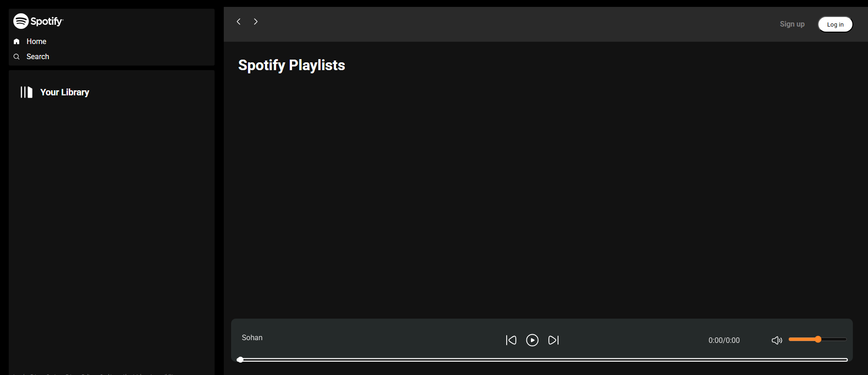Go forward with the right chevron
Image resolution: width=868 pixels, height=375 pixels.
point(256,22)
